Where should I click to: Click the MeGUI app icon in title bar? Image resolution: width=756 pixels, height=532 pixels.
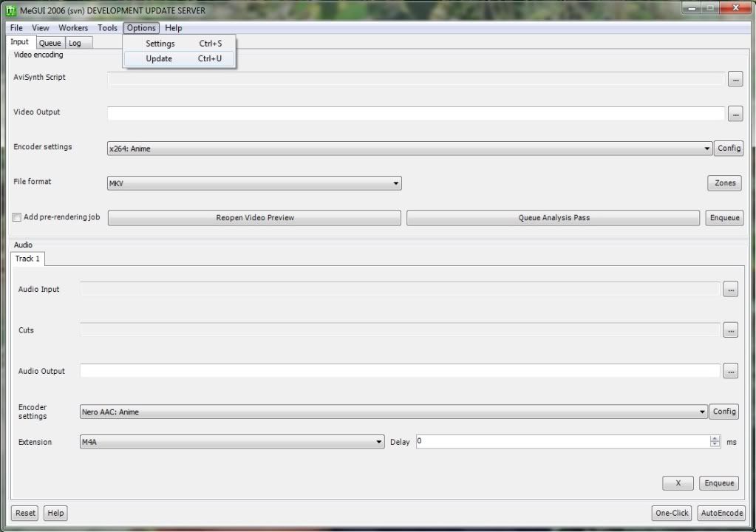[10, 10]
